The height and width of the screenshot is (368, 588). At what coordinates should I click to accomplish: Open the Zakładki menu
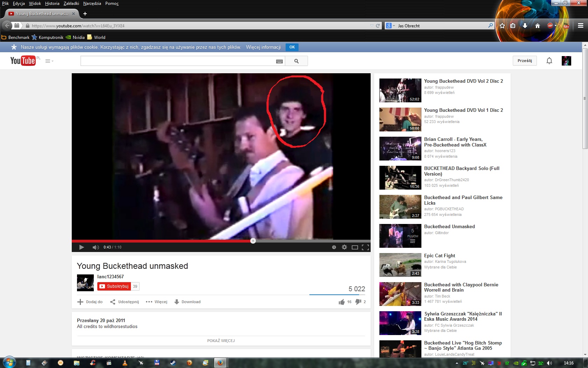click(71, 4)
